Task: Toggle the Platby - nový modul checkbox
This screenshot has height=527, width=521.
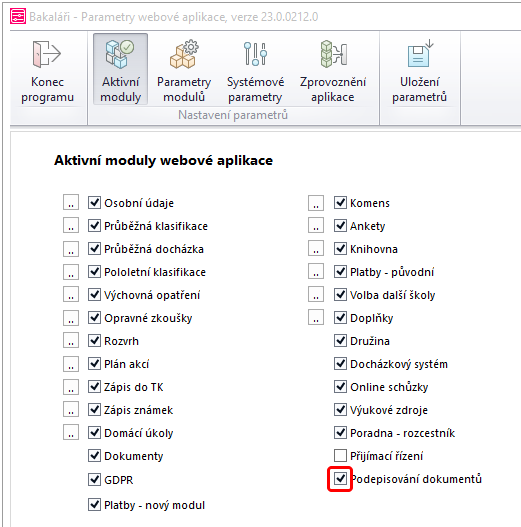Action: click(x=94, y=505)
